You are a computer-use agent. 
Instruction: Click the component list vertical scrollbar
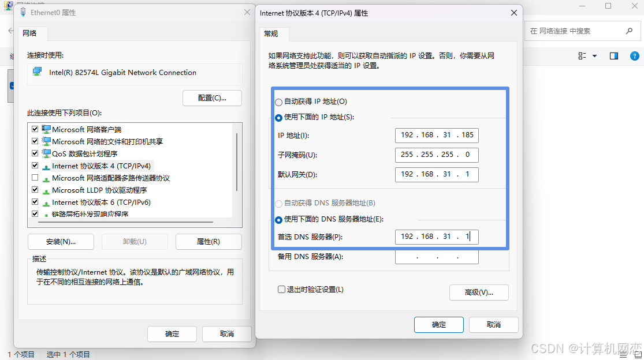(x=237, y=162)
